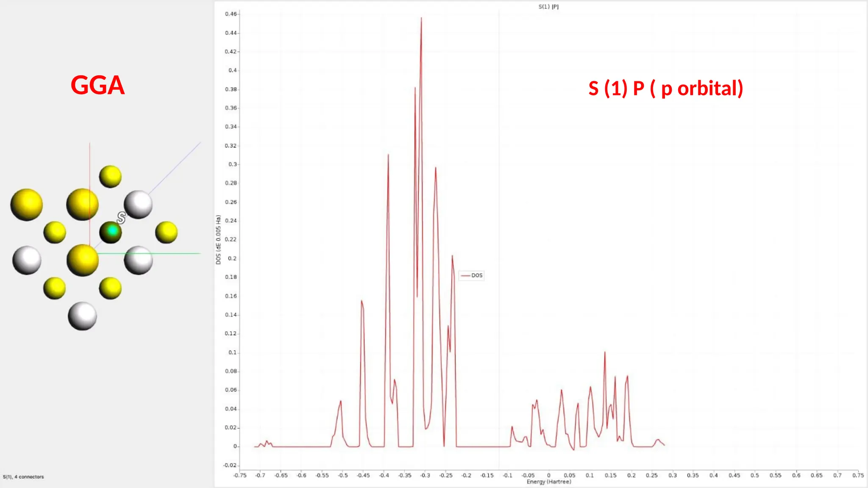868x488 pixels.
Task: Click the y-axis tick label '0.2'
Action: 232,258
